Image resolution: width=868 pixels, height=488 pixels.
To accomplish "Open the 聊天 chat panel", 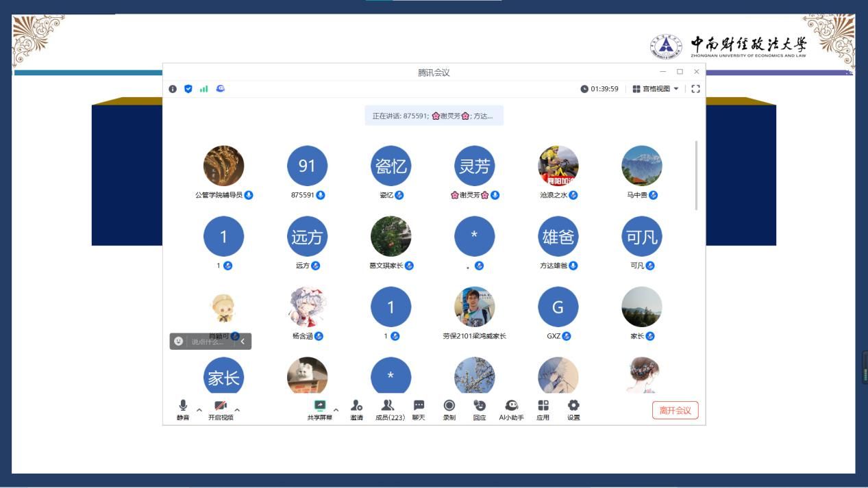I will (x=419, y=409).
